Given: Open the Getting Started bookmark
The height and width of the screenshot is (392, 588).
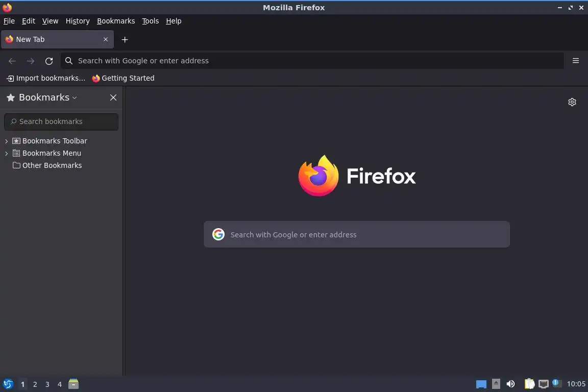Looking at the screenshot, I should pyautogui.click(x=123, y=78).
